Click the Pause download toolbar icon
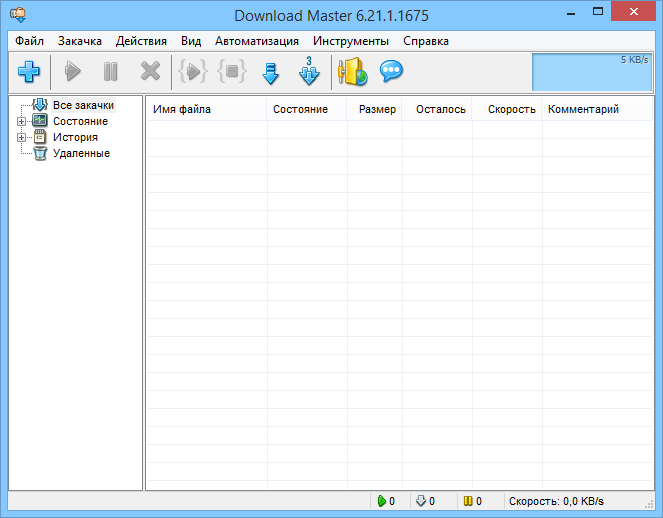Viewport: 663px width, 518px height. coord(111,72)
